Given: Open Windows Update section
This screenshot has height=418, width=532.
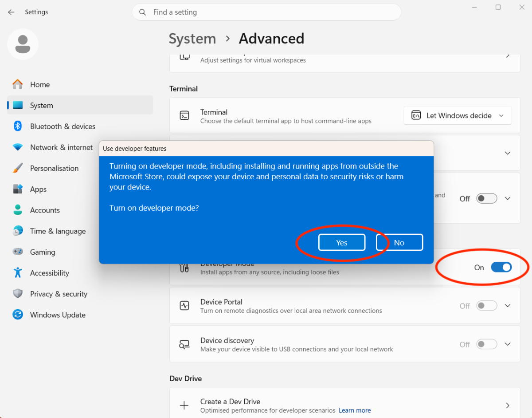Looking at the screenshot, I should click(x=80, y=315).
